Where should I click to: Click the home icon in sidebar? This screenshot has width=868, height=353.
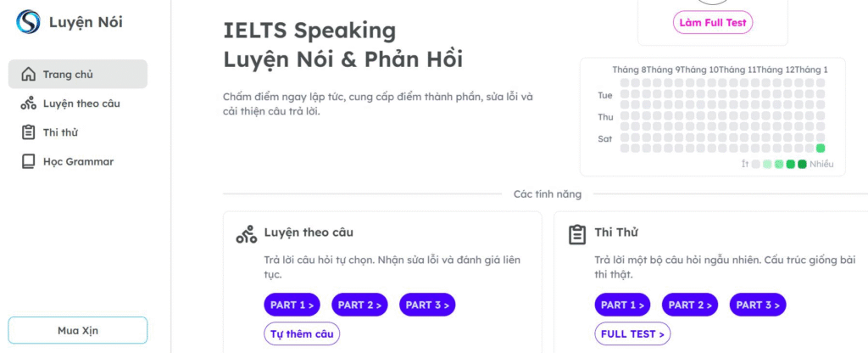[x=28, y=75]
